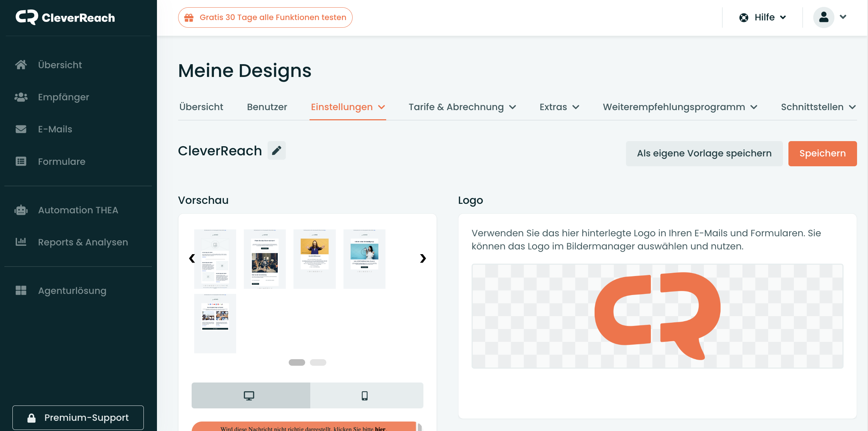Viewport: 868px width, 431px height.
Task: Click the previous arrow in Vorschau carousel
Action: 192,258
